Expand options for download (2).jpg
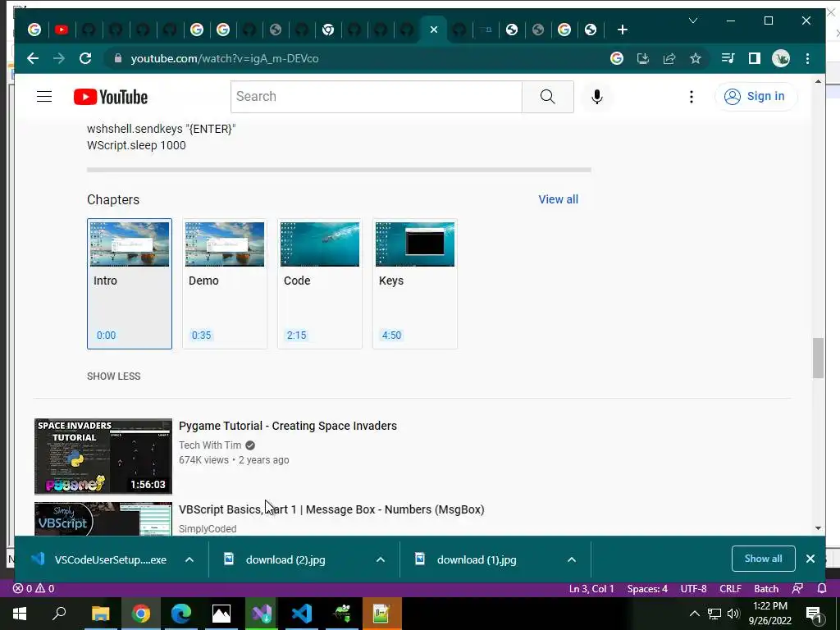 click(381, 559)
